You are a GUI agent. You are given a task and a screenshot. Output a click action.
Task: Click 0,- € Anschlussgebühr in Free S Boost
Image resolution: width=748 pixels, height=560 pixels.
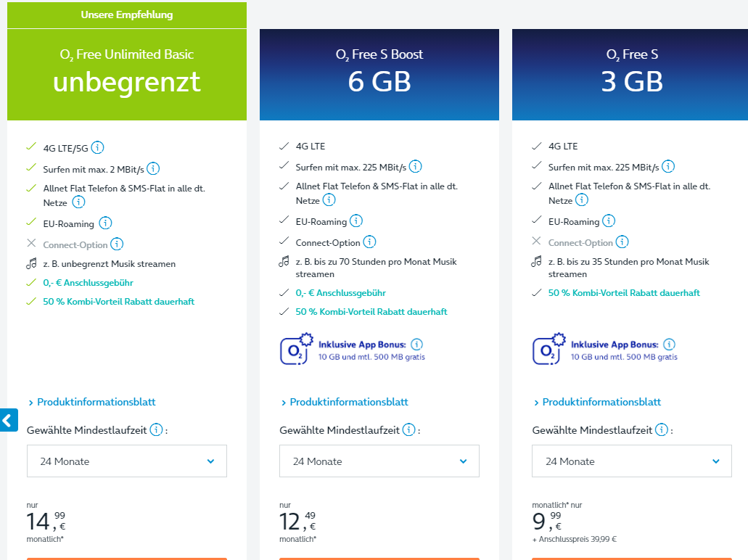point(340,293)
